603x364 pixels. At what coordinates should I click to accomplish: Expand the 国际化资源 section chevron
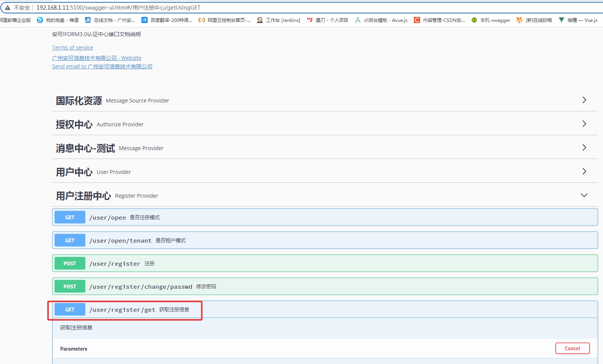584,100
